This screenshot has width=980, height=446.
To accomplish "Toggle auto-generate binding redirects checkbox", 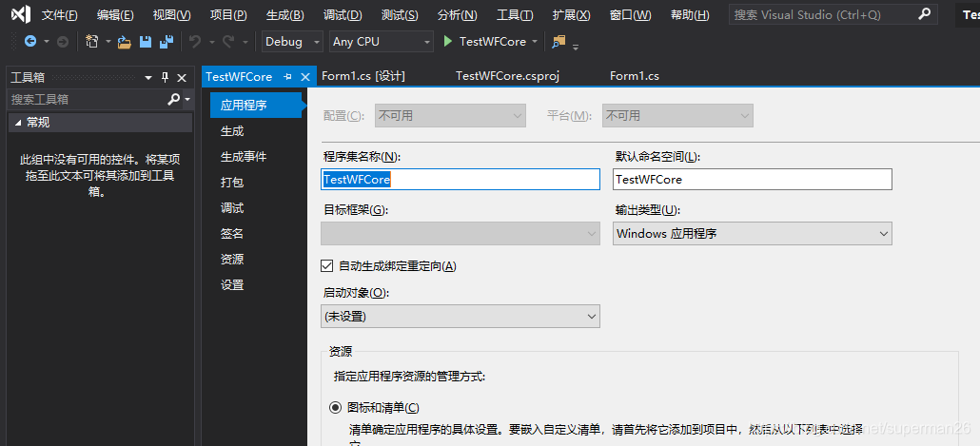I will 326,265.
